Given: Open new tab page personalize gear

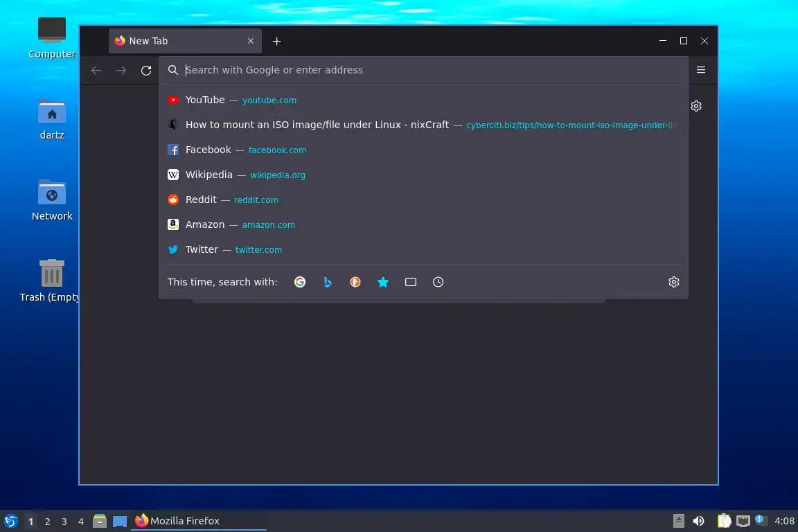Looking at the screenshot, I should click(x=696, y=106).
